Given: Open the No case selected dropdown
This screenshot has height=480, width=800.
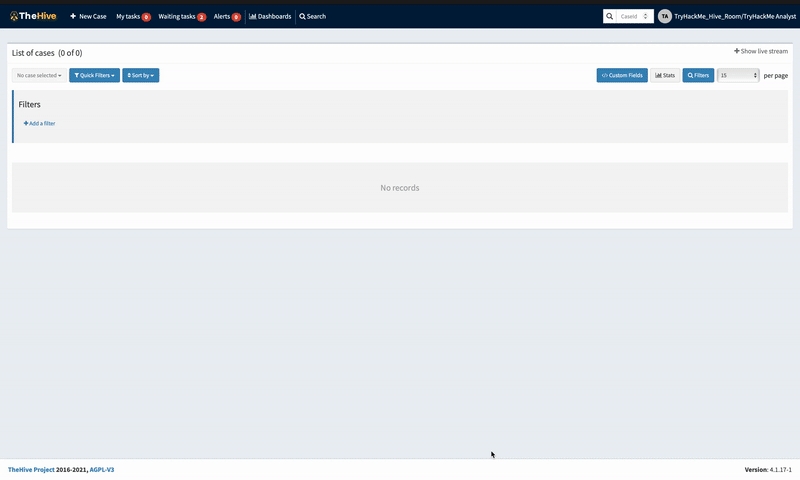Looking at the screenshot, I should (x=39, y=75).
